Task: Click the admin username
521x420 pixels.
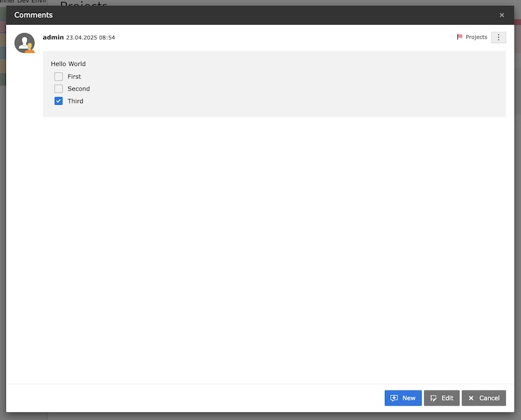Action: point(53,37)
